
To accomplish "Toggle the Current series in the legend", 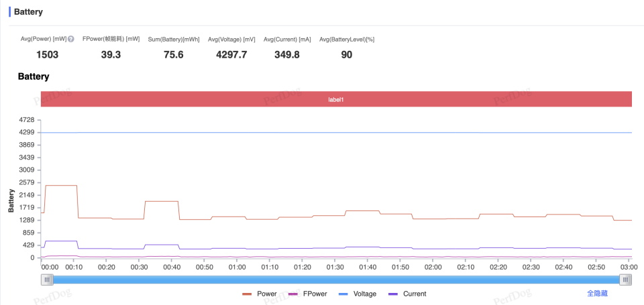I will tap(407, 294).
